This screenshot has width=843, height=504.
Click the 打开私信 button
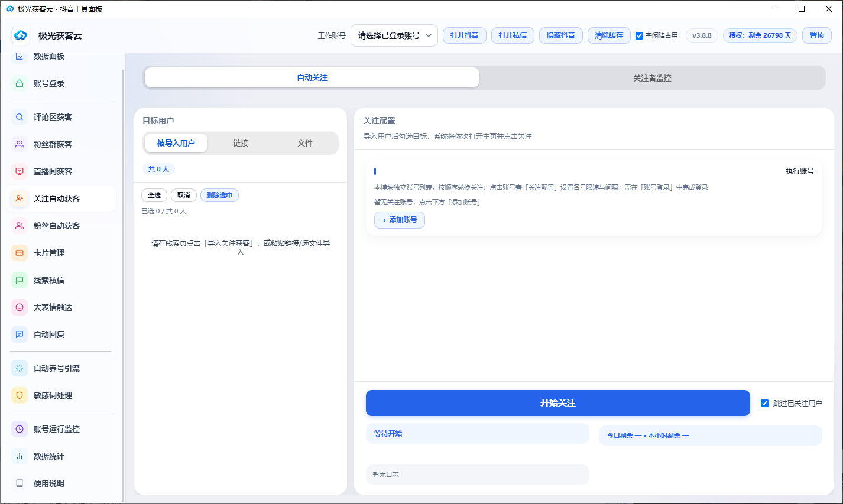(x=513, y=35)
